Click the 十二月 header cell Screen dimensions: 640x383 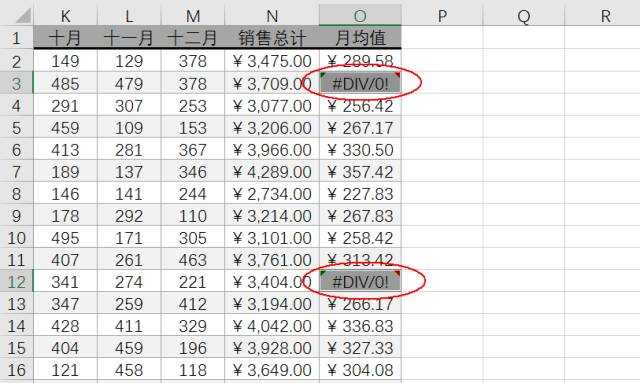pos(193,38)
